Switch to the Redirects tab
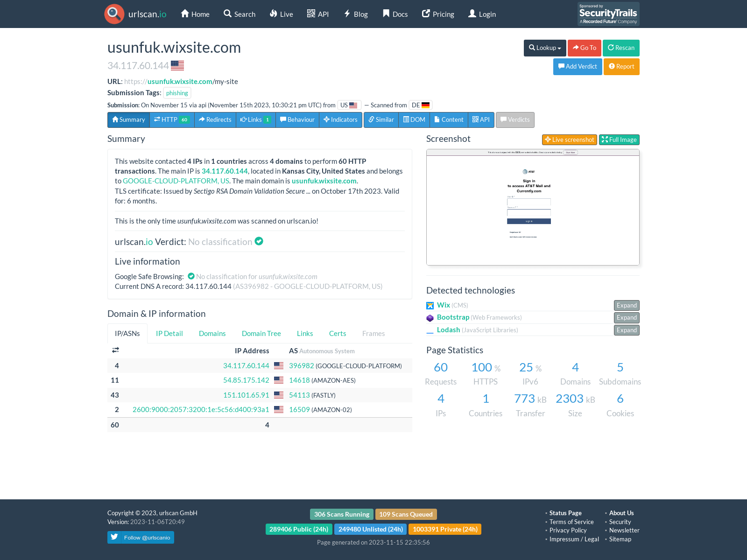This screenshot has height=560, width=747. tap(215, 120)
